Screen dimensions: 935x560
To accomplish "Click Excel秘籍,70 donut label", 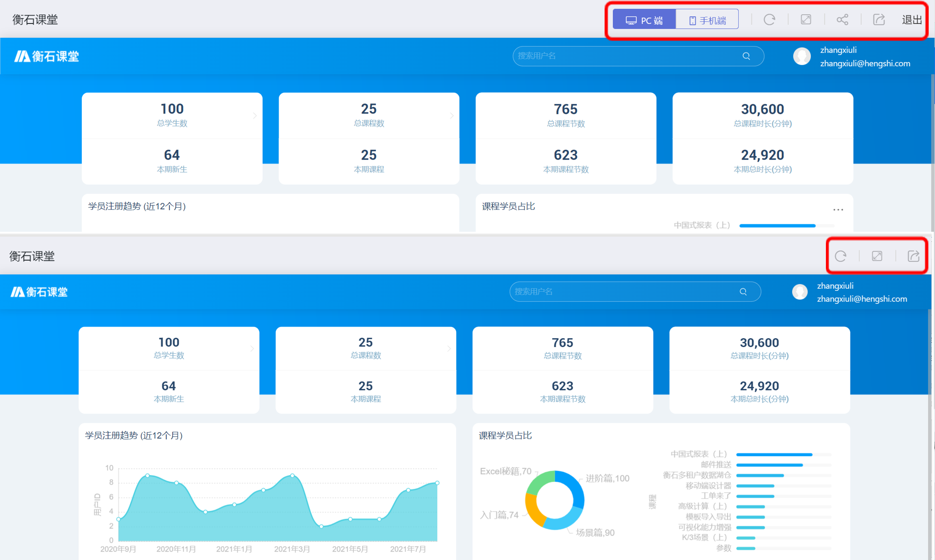I will [x=505, y=471].
